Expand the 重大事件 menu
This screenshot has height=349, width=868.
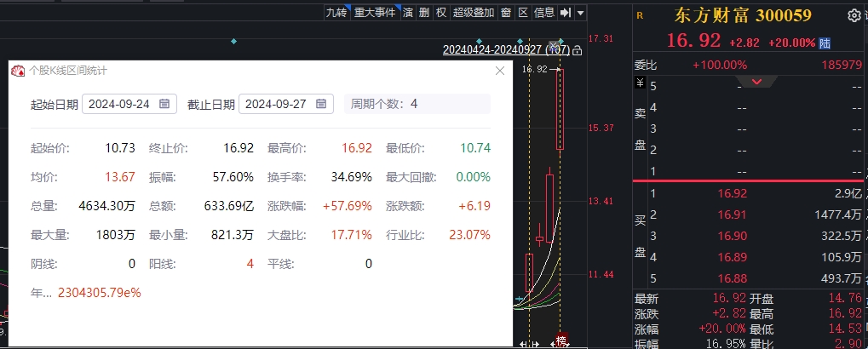[375, 13]
